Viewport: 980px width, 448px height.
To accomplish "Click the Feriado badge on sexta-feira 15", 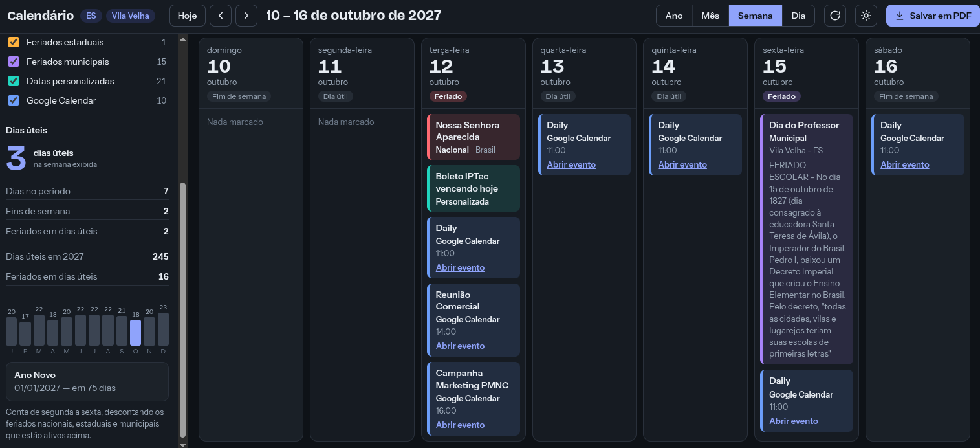I will [x=781, y=96].
